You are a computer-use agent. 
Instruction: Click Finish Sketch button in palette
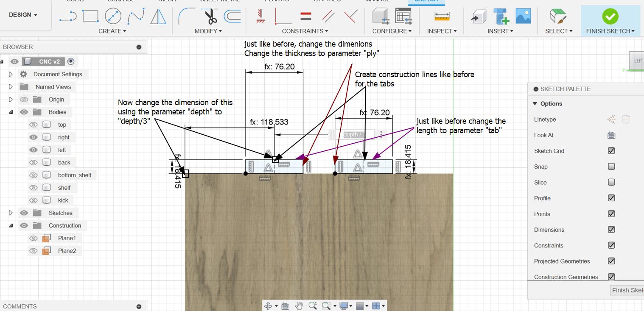(627, 290)
